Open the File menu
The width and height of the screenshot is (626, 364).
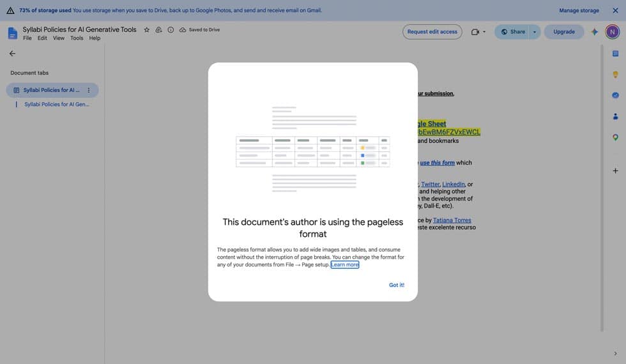coord(27,38)
